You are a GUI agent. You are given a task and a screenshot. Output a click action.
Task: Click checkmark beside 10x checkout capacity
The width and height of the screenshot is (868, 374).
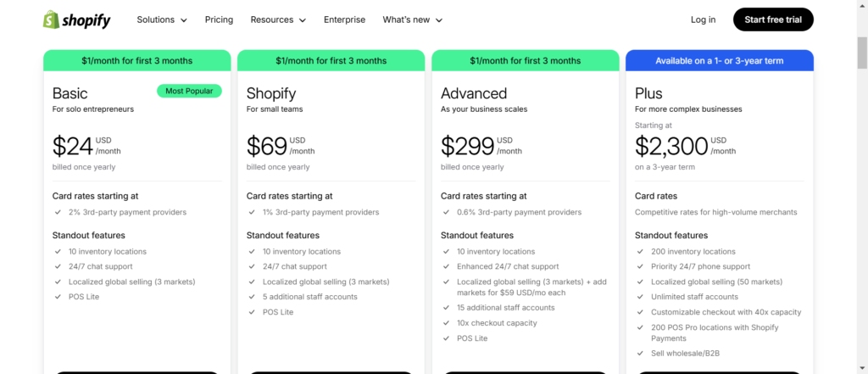[x=446, y=323]
